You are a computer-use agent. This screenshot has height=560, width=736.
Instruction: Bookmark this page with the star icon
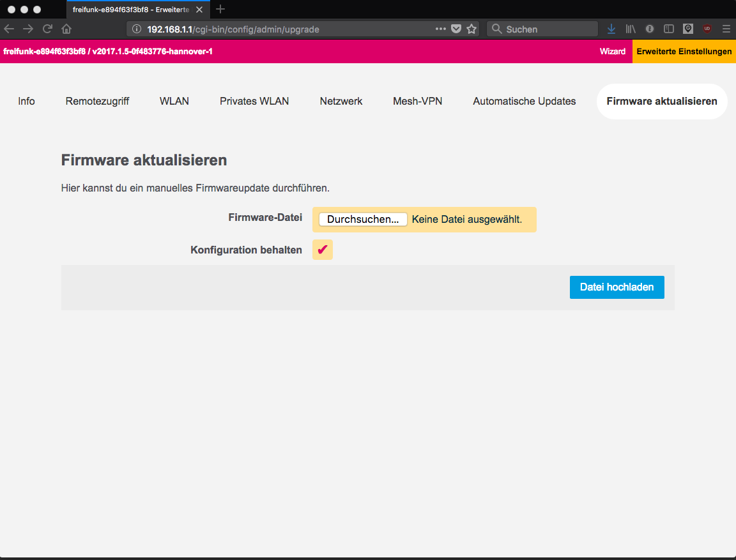[x=471, y=29]
